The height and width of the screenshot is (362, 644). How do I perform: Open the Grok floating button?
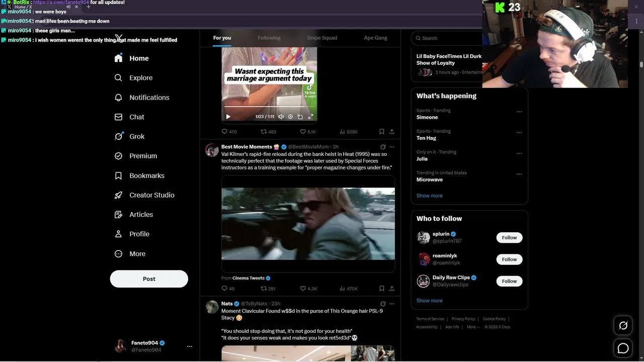(x=623, y=326)
